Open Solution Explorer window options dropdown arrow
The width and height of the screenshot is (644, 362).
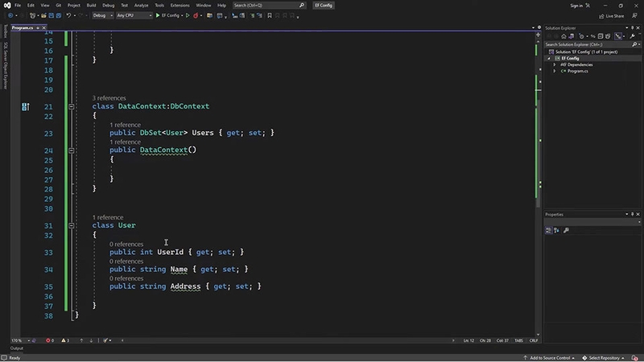tap(627, 28)
